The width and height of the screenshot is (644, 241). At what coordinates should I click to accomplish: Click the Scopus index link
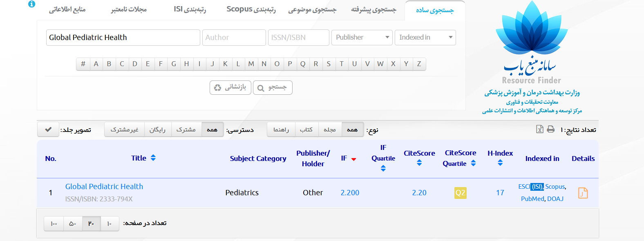(x=555, y=187)
